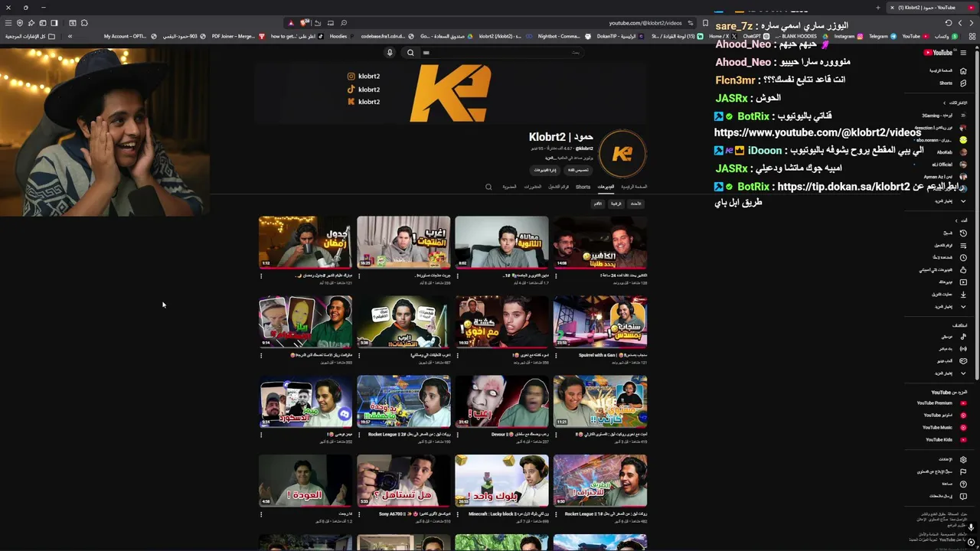Image resolution: width=980 pixels, height=551 pixels.
Task: Open the Squirrel with a Gun video
Action: tap(599, 321)
